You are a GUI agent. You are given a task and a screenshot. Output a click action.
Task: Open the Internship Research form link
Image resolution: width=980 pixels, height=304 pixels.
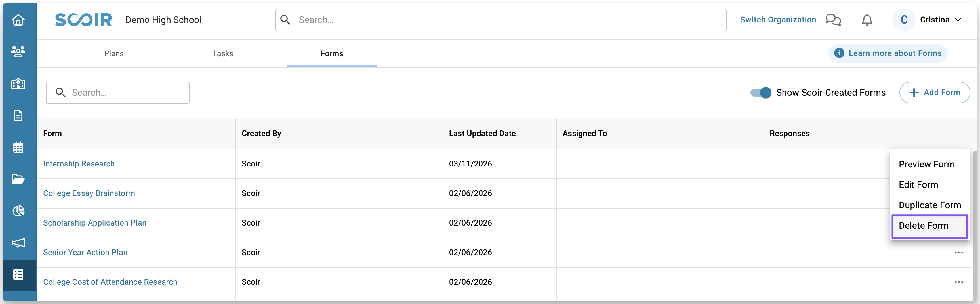pos(79,164)
